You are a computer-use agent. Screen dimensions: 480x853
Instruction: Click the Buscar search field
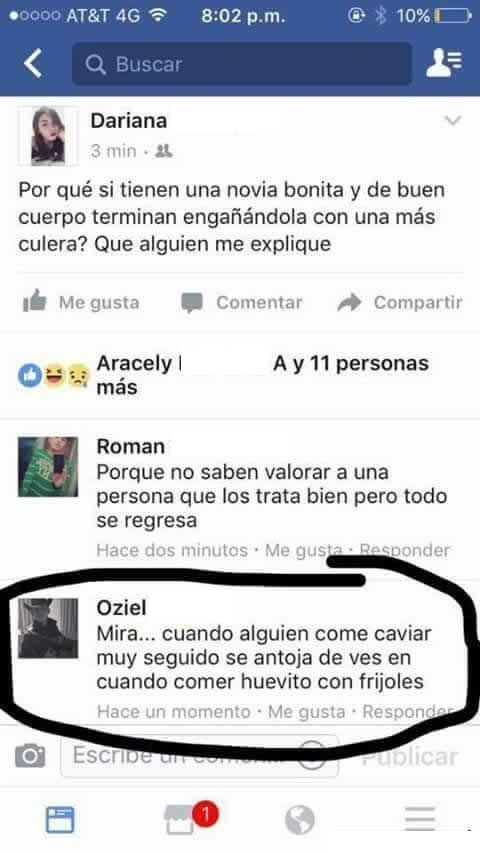click(242, 64)
